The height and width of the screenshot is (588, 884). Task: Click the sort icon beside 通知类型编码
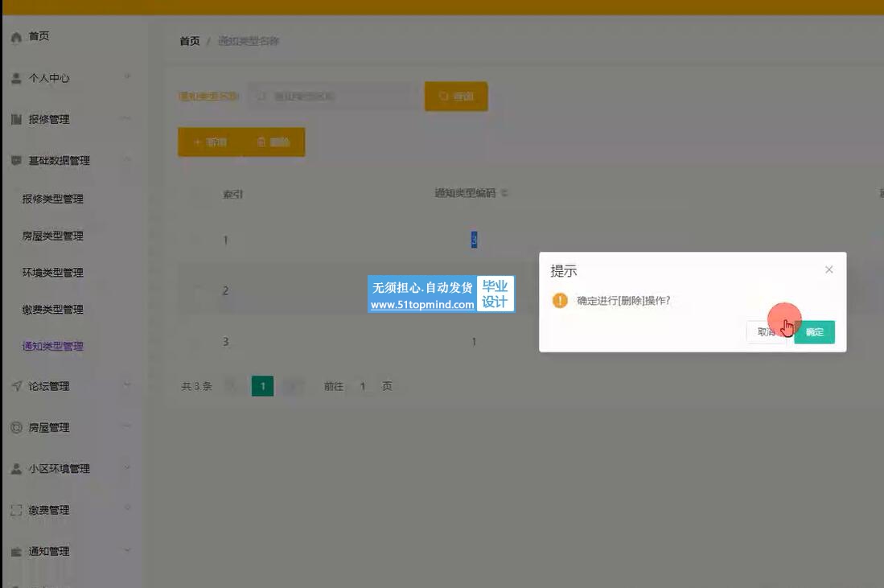coord(504,193)
